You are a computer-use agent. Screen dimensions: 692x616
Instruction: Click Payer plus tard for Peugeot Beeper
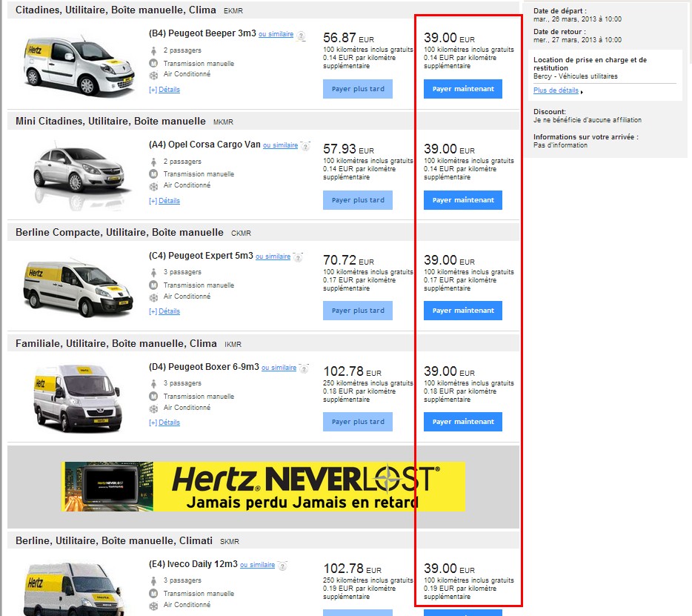coord(358,89)
